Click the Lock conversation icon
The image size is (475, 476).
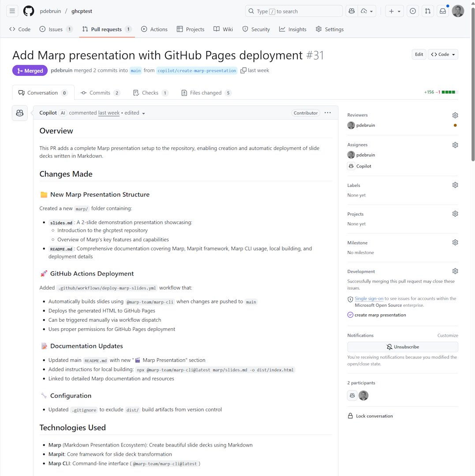[x=351, y=416]
